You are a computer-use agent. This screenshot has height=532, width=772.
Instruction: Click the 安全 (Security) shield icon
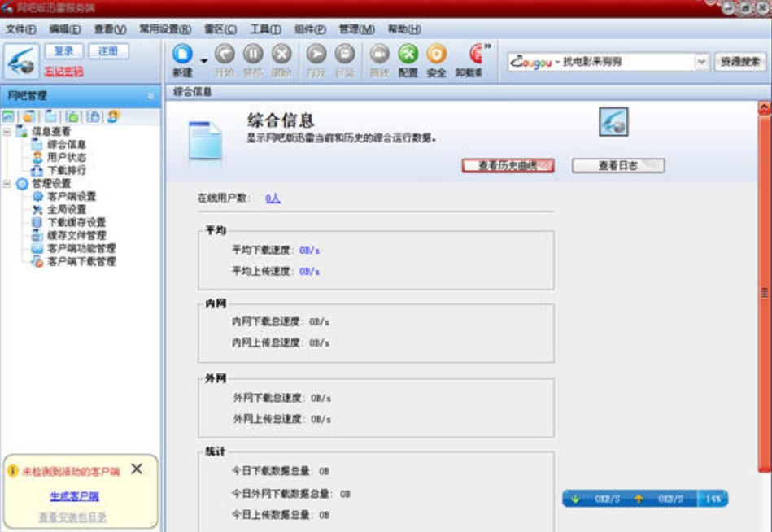[x=437, y=55]
